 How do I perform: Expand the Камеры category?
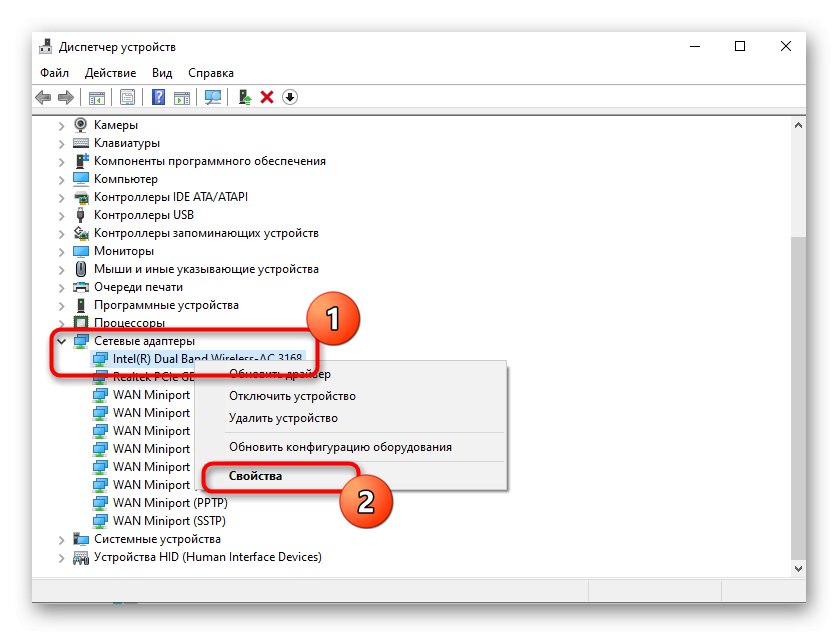61,126
